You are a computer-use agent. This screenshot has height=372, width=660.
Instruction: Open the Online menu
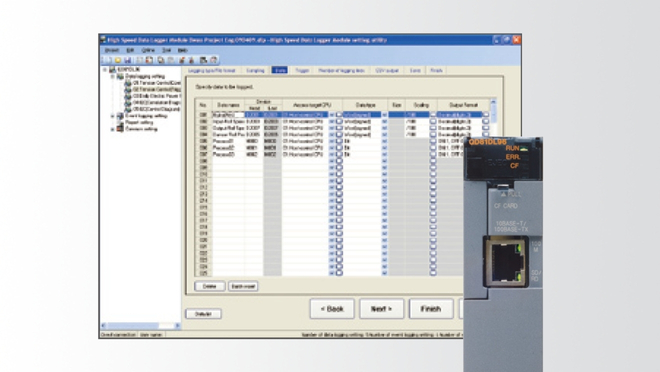point(148,50)
